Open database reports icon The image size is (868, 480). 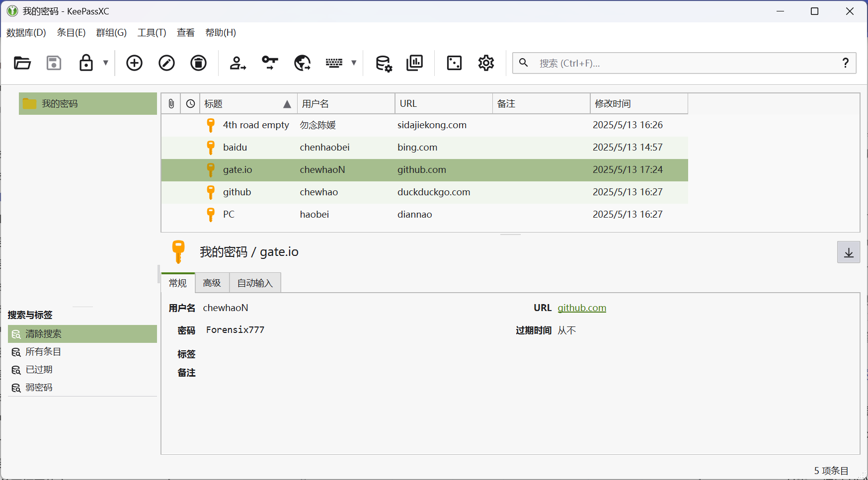coord(414,63)
